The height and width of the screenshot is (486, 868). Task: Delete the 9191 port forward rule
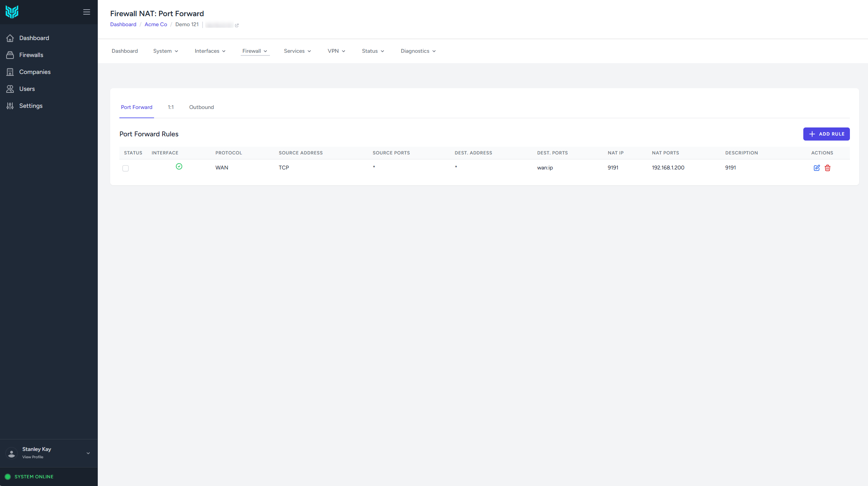(x=828, y=168)
